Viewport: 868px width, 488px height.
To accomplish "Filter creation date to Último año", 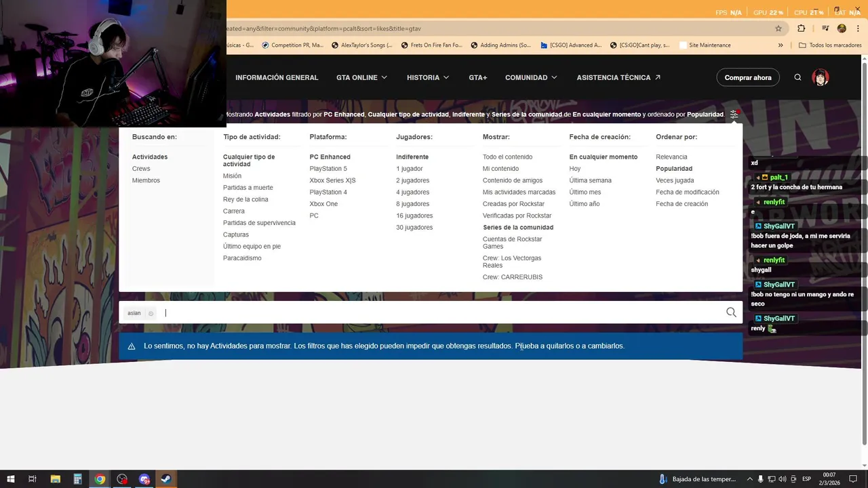I will tap(585, 204).
